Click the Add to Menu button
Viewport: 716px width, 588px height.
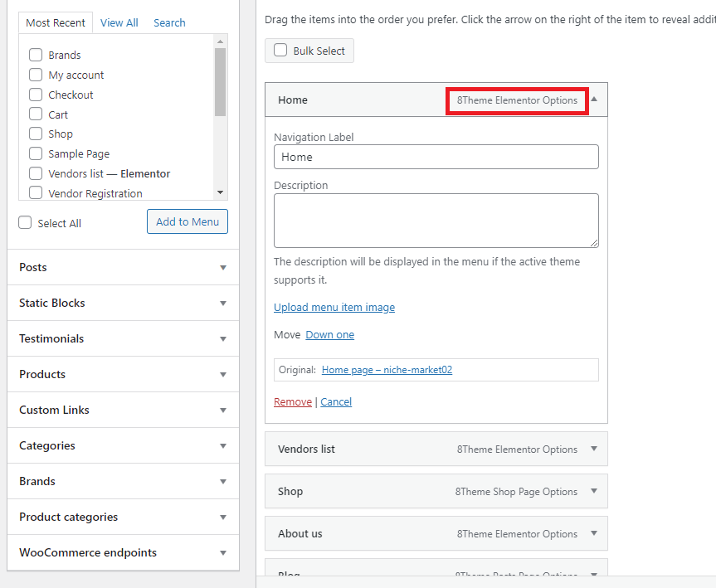coord(188,221)
